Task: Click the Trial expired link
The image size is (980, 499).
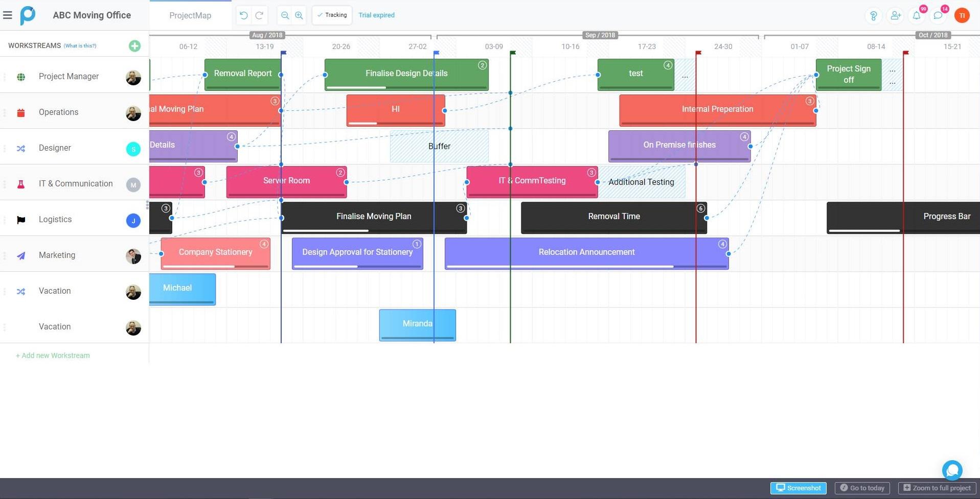Action: (376, 15)
